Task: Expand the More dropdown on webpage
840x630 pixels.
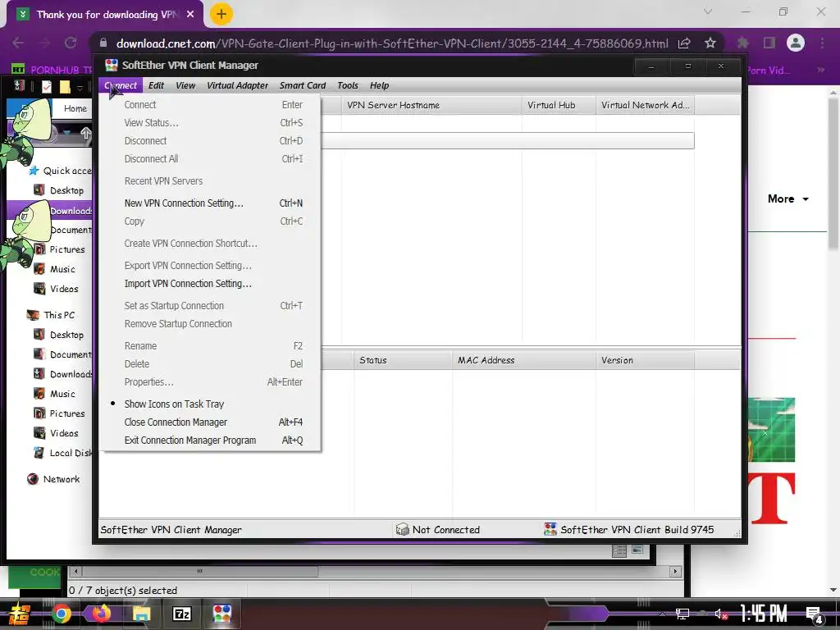Action: click(x=788, y=199)
